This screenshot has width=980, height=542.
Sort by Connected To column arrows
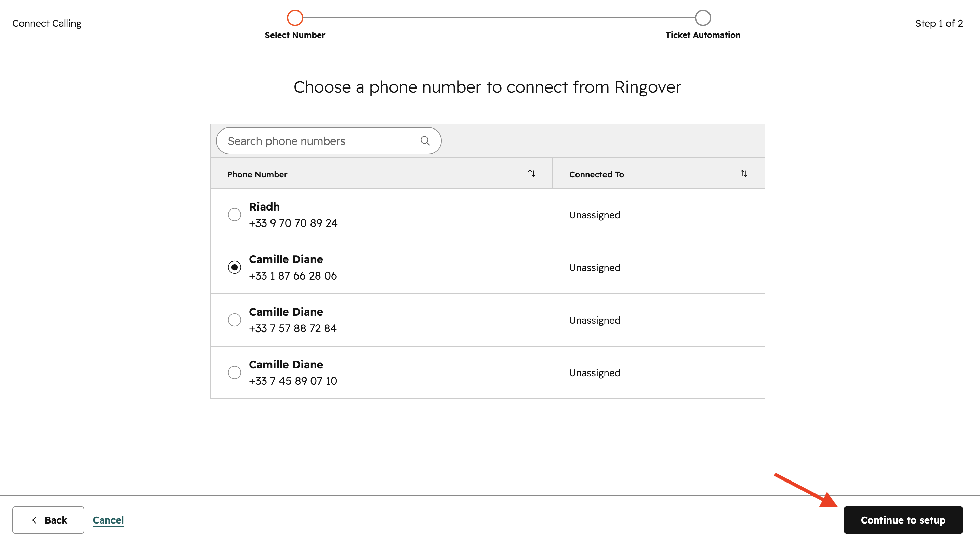(x=744, y=174)
